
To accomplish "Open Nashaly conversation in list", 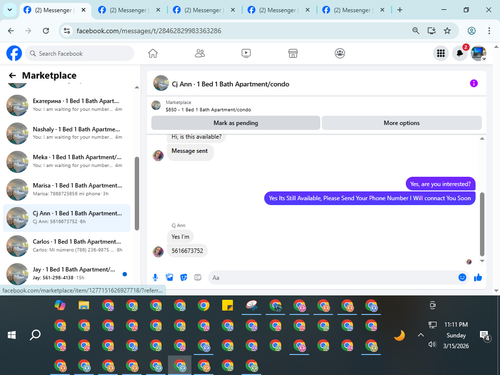I will [x=67, y=133].
